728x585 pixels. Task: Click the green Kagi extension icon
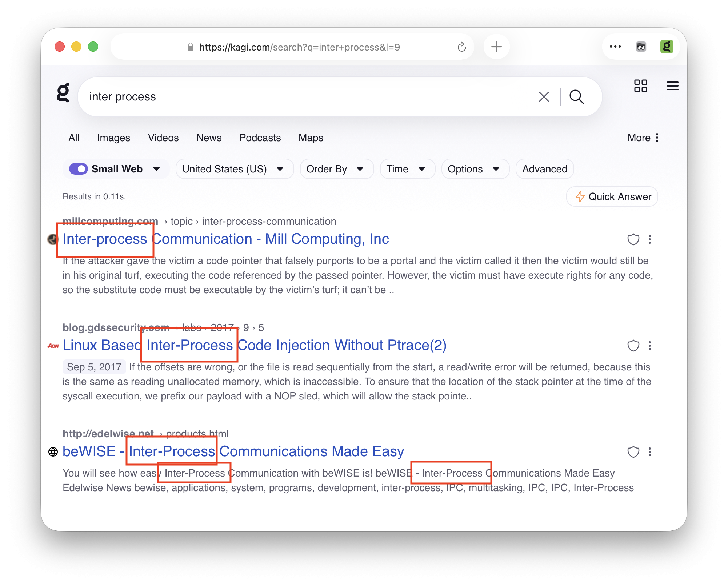pyautogui.click(x=667, y=47)
